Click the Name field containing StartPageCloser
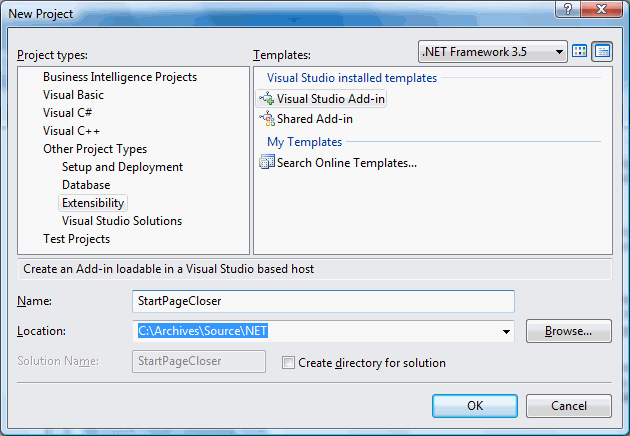Viewport: 630px width, 436px height. point(323,301)
